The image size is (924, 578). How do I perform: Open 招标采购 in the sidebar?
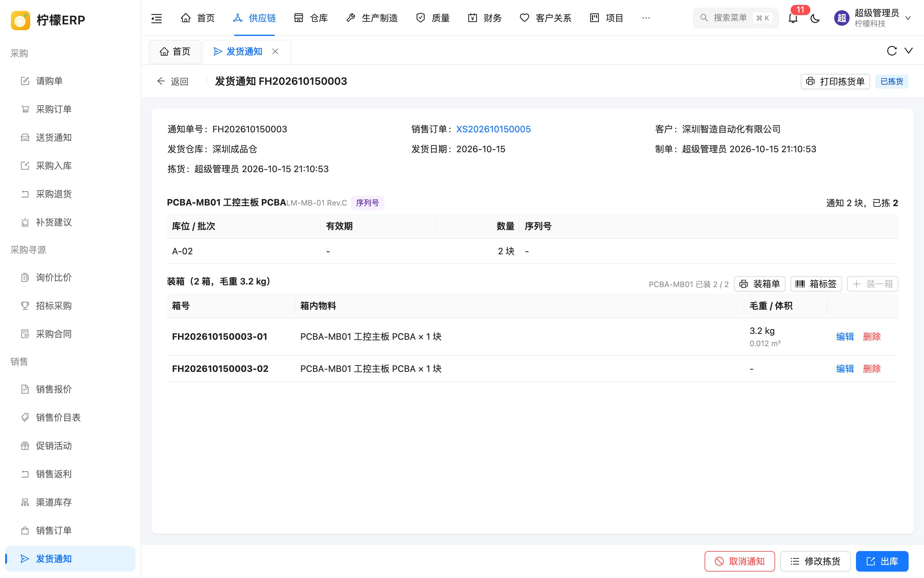tap(70, 306)
